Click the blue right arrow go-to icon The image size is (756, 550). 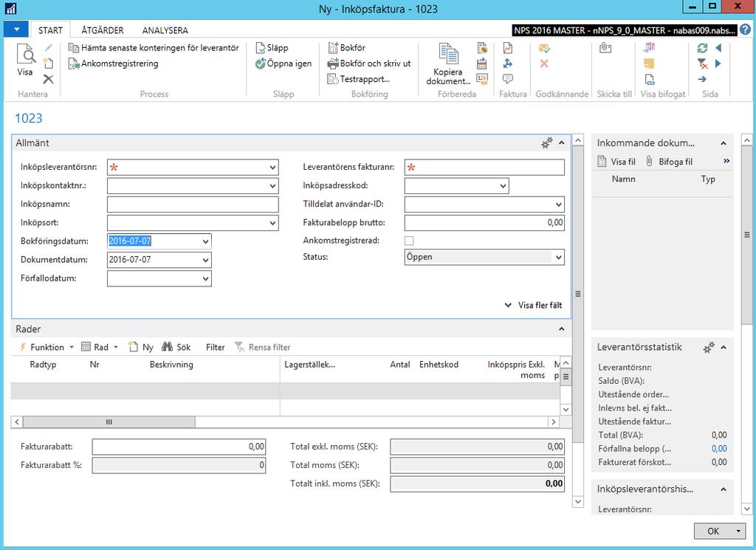tap(703, 79)
